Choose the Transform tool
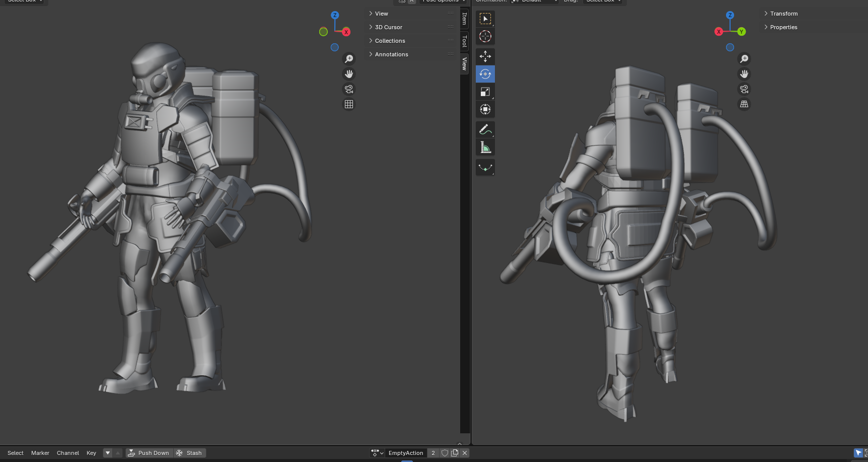 (x=485, y=109)
